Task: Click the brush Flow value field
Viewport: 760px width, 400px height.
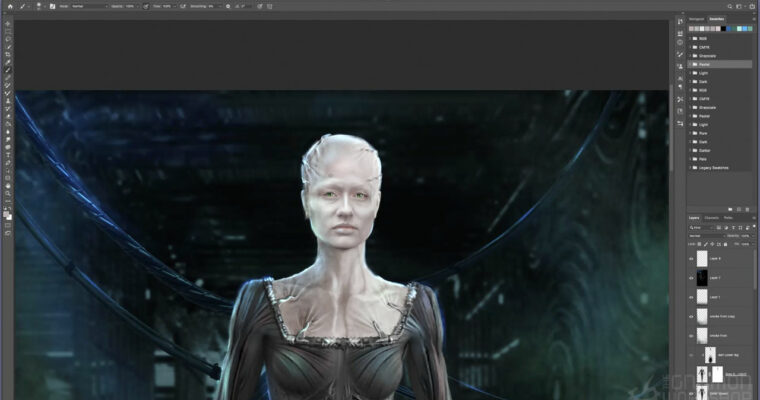Action: click(167, 6)
